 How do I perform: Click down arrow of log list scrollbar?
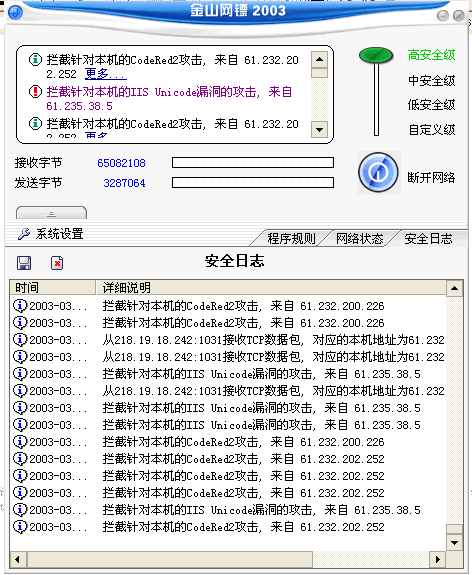[455, 542]
